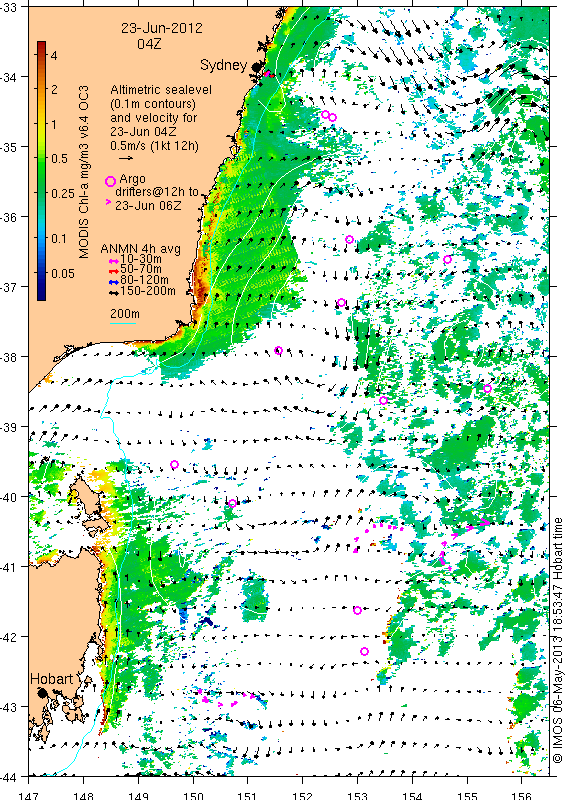Click the '04Z' time label under the date
This screenshot has height=800, width=570.
coord(149,44)
